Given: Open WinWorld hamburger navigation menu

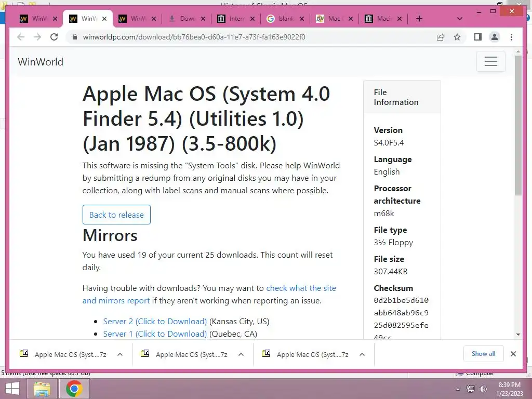Looking at the screenshot, I should pyautogui.click(x=490, y=61).
